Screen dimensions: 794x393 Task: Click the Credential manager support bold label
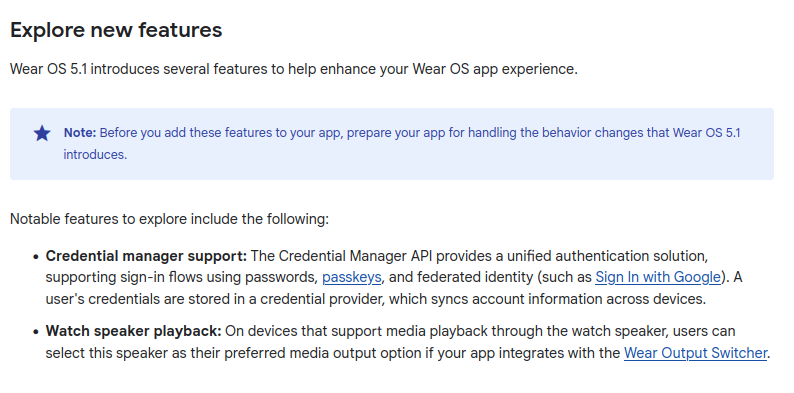pos(146,256)
